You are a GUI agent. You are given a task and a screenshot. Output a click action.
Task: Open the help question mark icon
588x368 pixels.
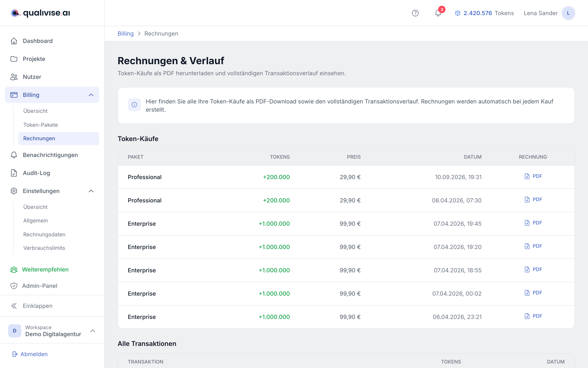pyautogui.click(x=415, y=13)
